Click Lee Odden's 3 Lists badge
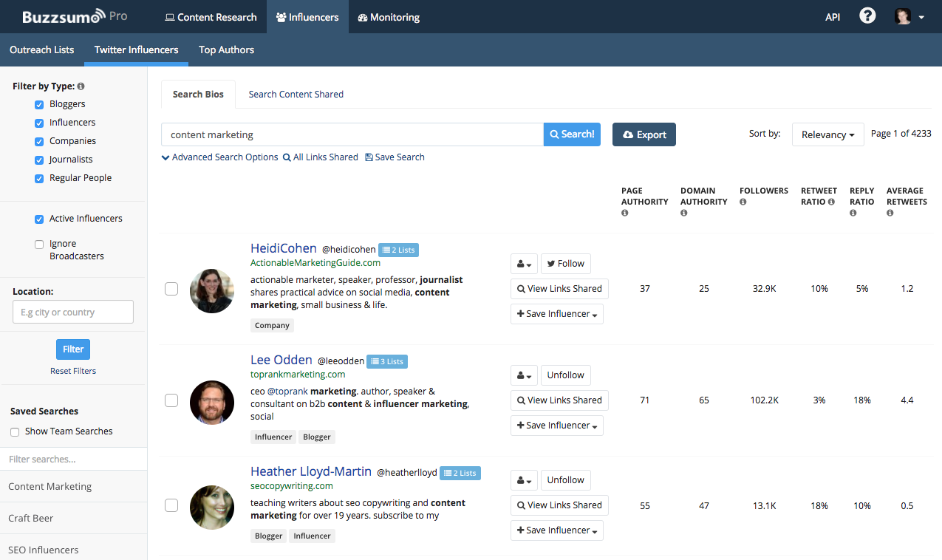The height and width of the screenshot is (560, 942). tap(387, 361)
